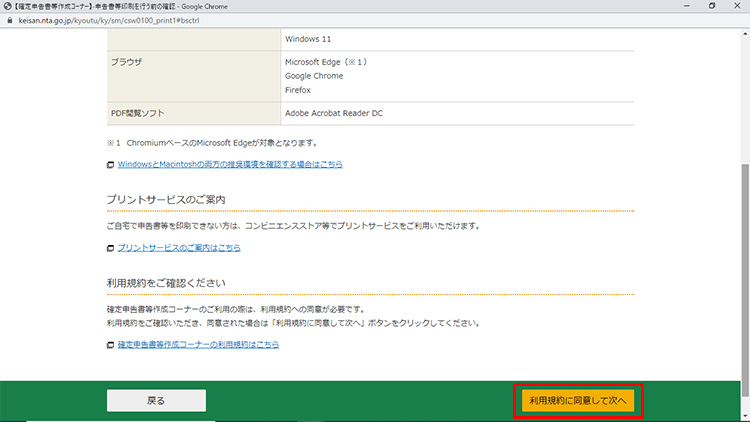Click the icon before the Windows/Macintosh推奨環境 link

click(x=111, y=164)
